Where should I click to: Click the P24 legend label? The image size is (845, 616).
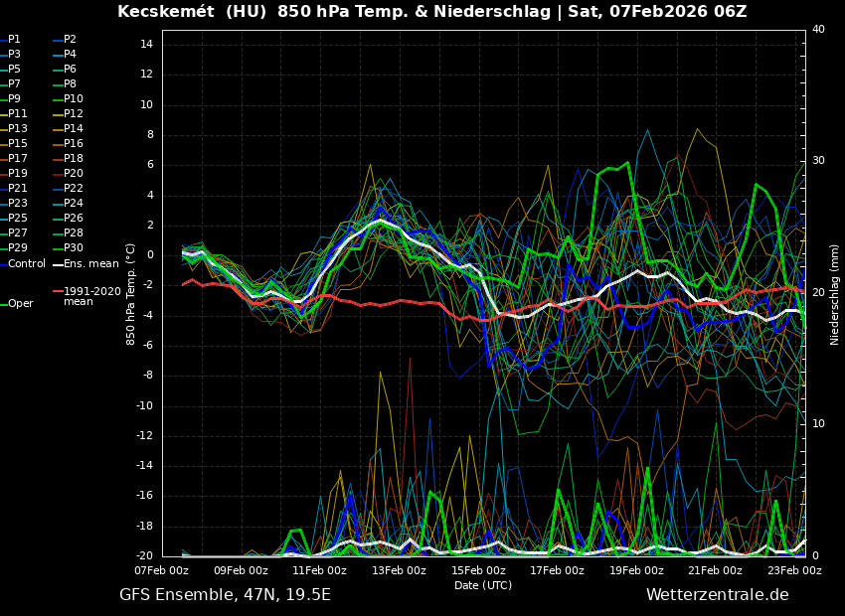[x=74, y=204]
